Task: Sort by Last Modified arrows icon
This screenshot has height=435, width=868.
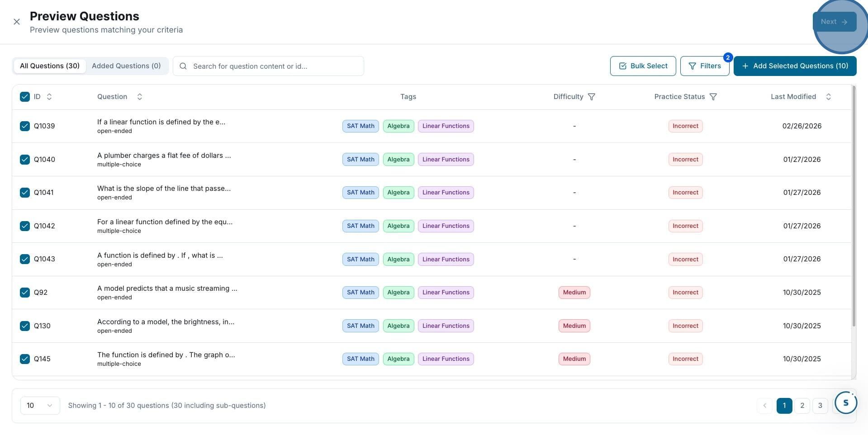Action: pyautogui.click(x=829, y=97)
